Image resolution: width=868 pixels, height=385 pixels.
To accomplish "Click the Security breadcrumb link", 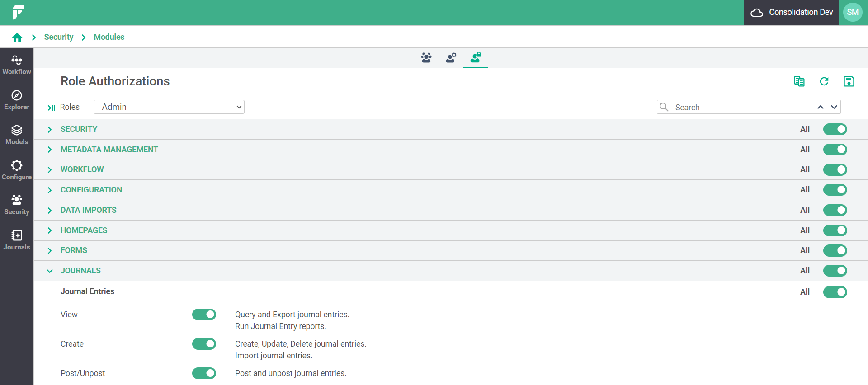I will point(59,37).
